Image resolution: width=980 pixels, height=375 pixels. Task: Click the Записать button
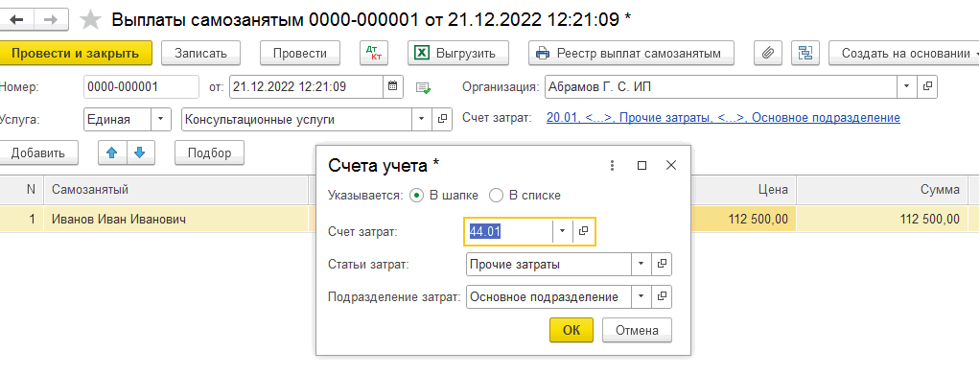pyautogui.click(x=200, y=53)
